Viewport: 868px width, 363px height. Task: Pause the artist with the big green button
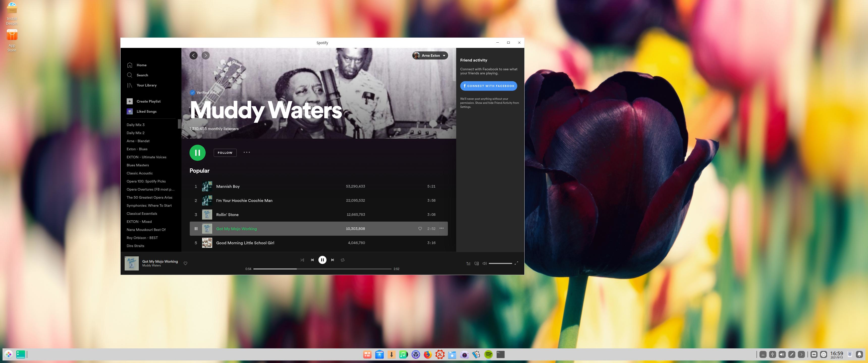(198, 153)
